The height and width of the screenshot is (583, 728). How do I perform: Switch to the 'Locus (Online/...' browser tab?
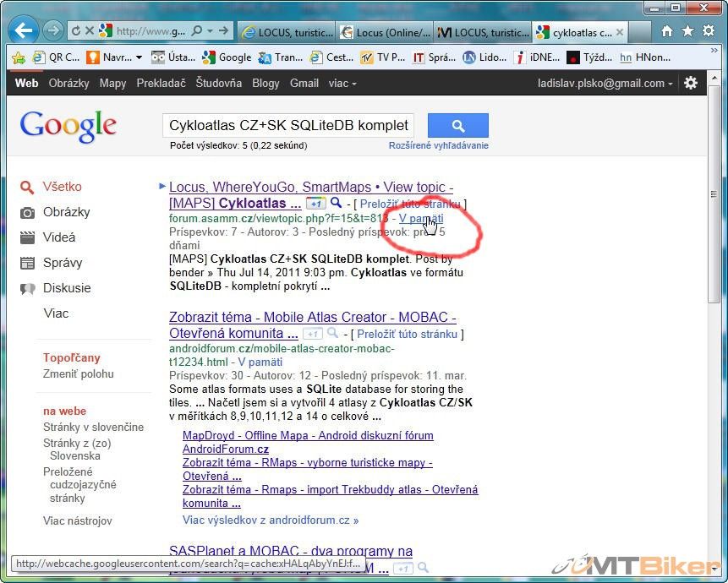tap(385, 33)
